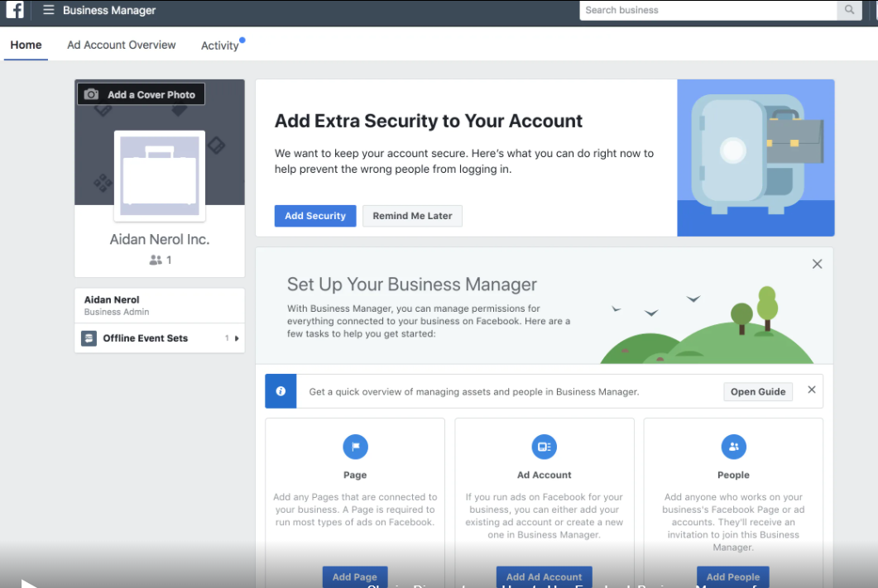This screenshot has height=588, width=878.
Task: Switch to the Home tab
Action: (26, 45)
